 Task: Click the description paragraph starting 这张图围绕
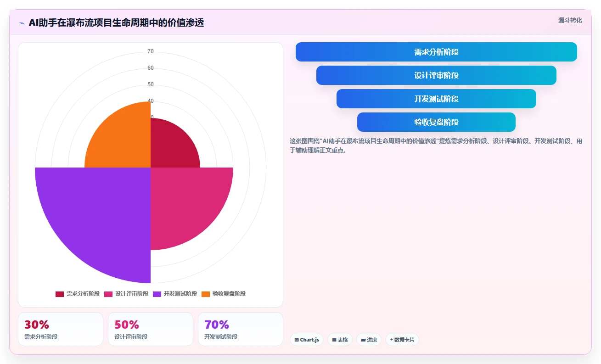tap(436, 146)
